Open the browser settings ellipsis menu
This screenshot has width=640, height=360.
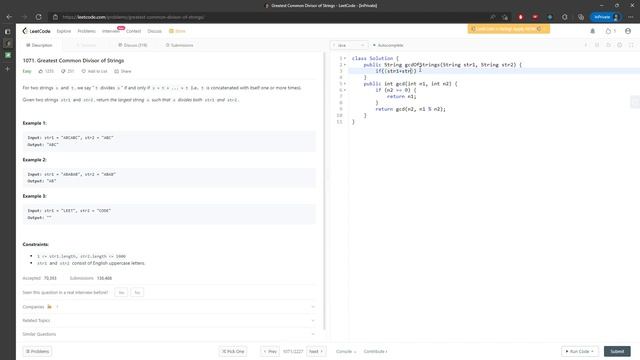pos(631,17)
